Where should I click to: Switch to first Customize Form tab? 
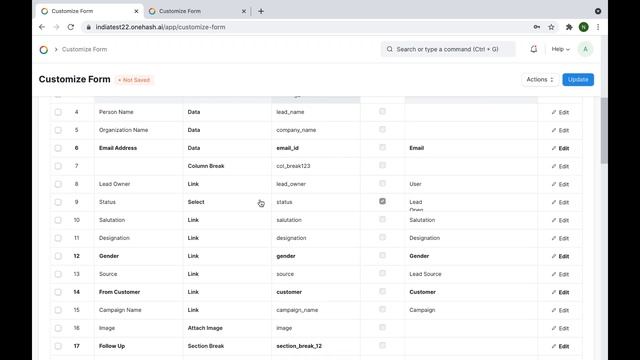coord(88,11)
